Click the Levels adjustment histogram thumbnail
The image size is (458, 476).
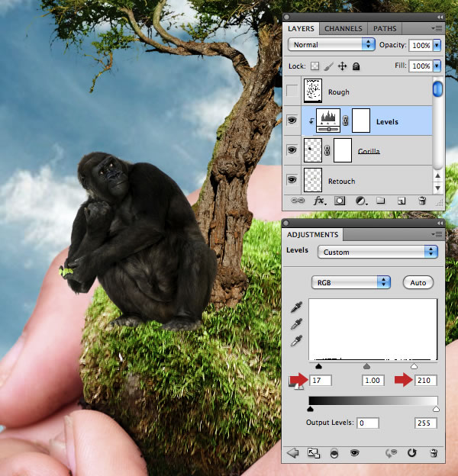point(328,121)
